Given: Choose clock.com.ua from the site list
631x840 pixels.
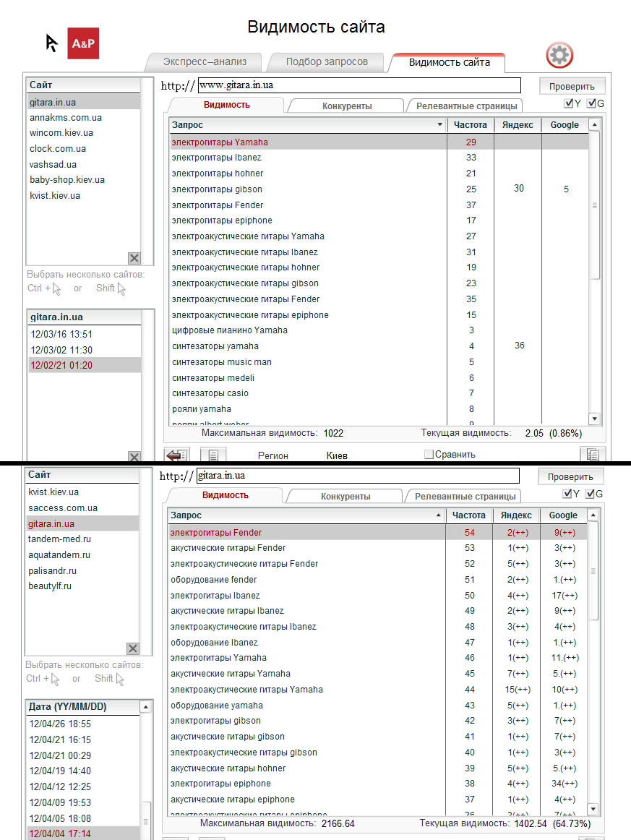Looking at the screenshot, I should click(83, 149).
